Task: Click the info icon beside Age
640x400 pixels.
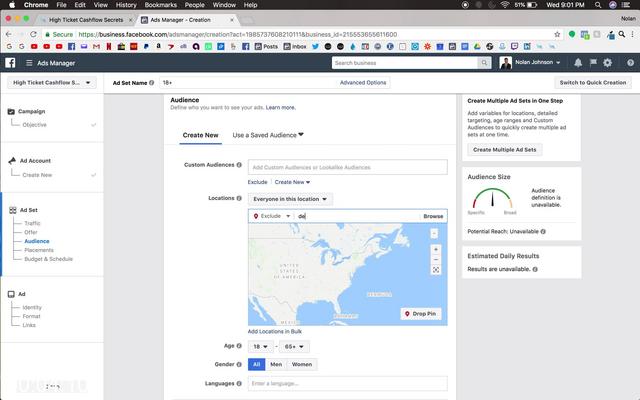Action: tap(239, 346)
